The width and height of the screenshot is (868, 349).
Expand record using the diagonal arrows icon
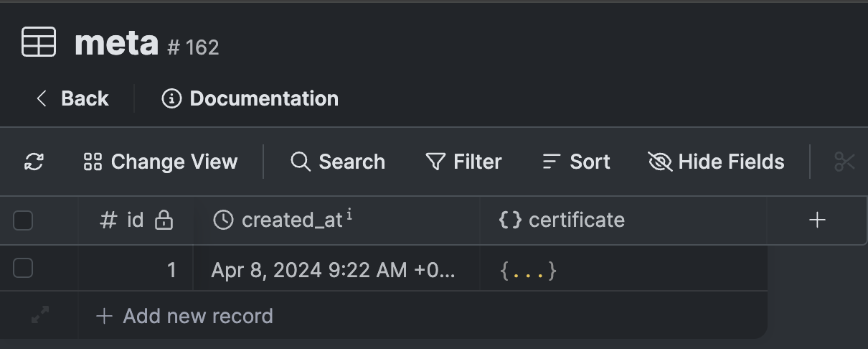point(40,315)
